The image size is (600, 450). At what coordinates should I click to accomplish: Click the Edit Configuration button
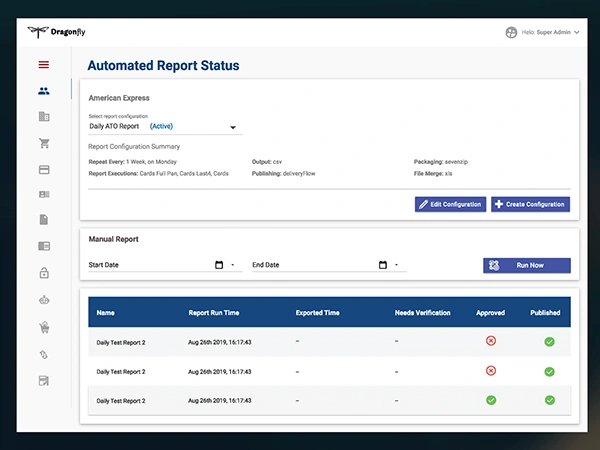click(x=450, y=204)
